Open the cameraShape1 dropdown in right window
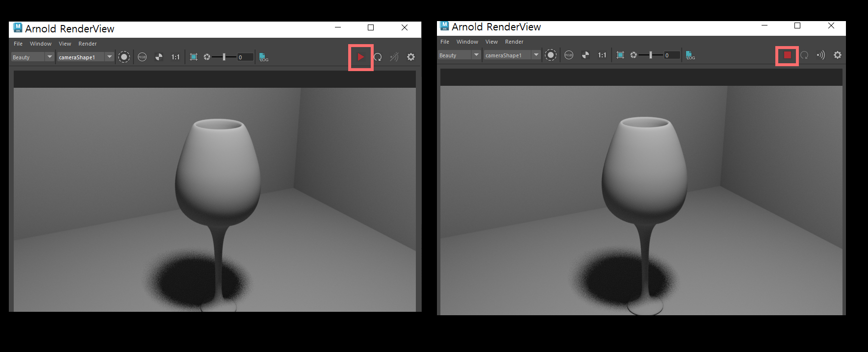The image size is (868, 352). 512,55
